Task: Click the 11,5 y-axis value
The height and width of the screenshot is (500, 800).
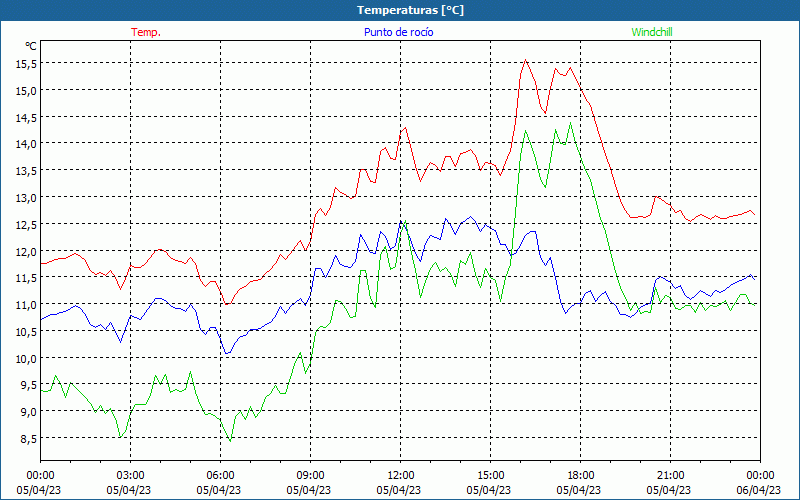Action: tap(27, 278)
